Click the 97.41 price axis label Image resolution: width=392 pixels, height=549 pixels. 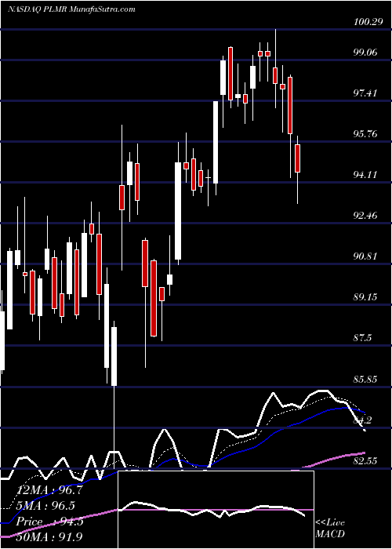(x=365, y=93)
